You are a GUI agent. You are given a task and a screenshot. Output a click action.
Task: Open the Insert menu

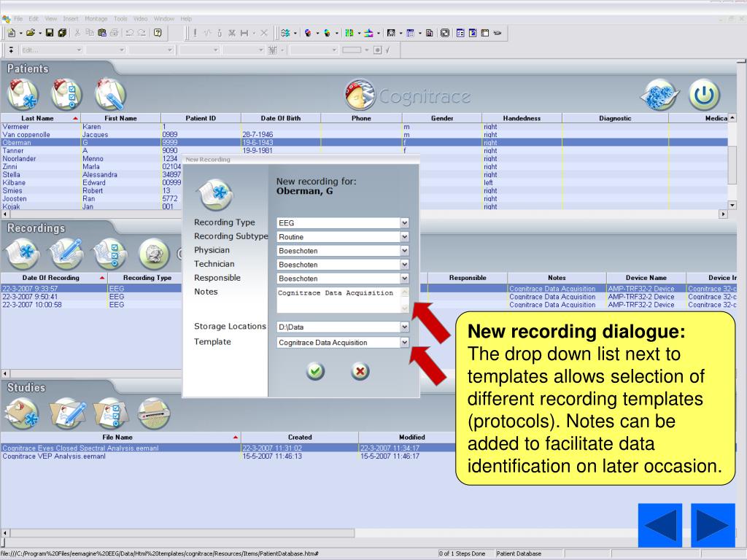71,18
